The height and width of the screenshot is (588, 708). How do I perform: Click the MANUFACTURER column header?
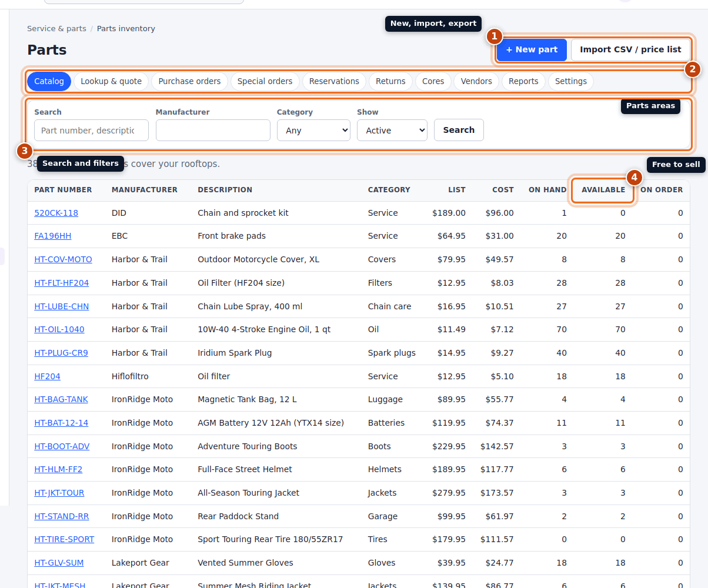[145, 190]
